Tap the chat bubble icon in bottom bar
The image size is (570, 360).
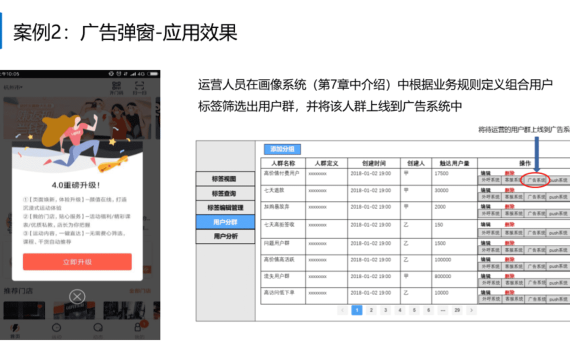coord(98,329)
